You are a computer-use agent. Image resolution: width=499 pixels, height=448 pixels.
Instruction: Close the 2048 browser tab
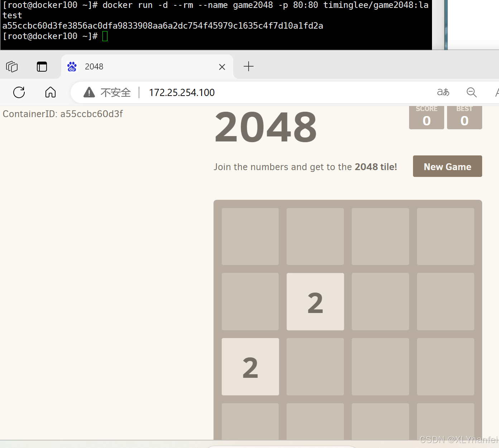(222, 67)
